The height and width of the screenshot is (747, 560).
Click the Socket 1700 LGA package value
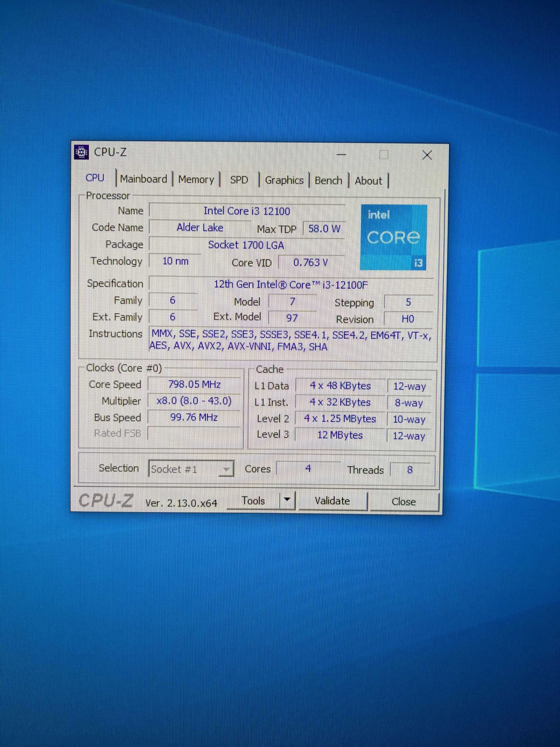246,245
